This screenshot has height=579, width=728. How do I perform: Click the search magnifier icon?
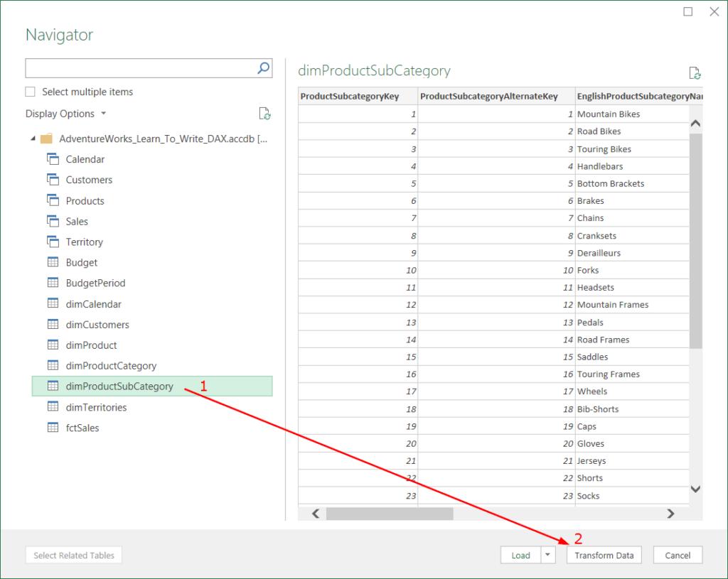[263, 68]
